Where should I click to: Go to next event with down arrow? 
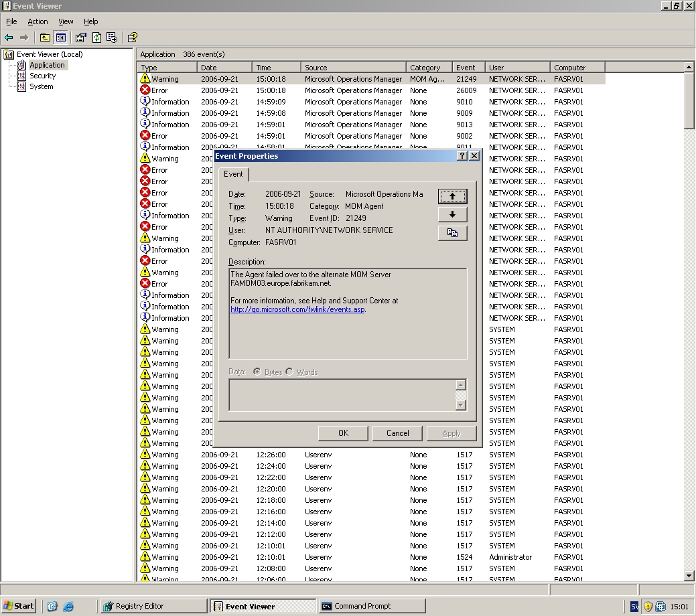point(452,214)
